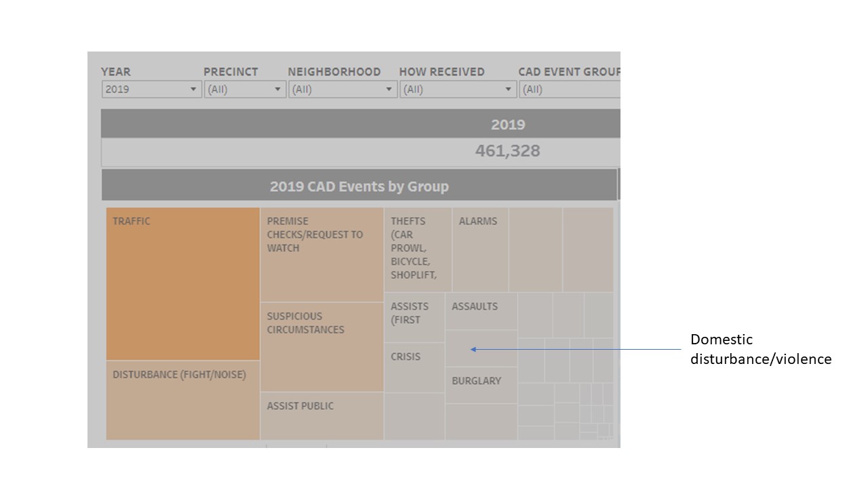Click the CRISIS treemap tile
The width and height of the screenshot is (868, 488).
pyautogui.click(x=414, y=367)
